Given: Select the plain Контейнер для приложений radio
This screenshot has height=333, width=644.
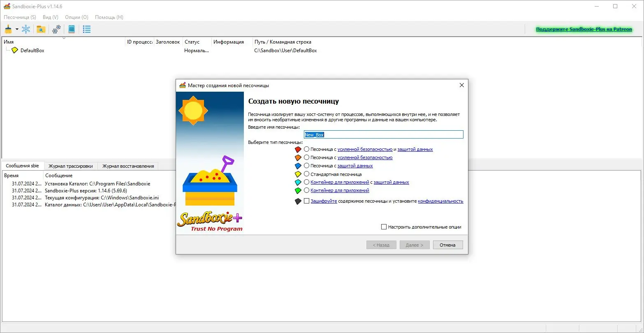Looking at the screenshot, I should [306, 190].
